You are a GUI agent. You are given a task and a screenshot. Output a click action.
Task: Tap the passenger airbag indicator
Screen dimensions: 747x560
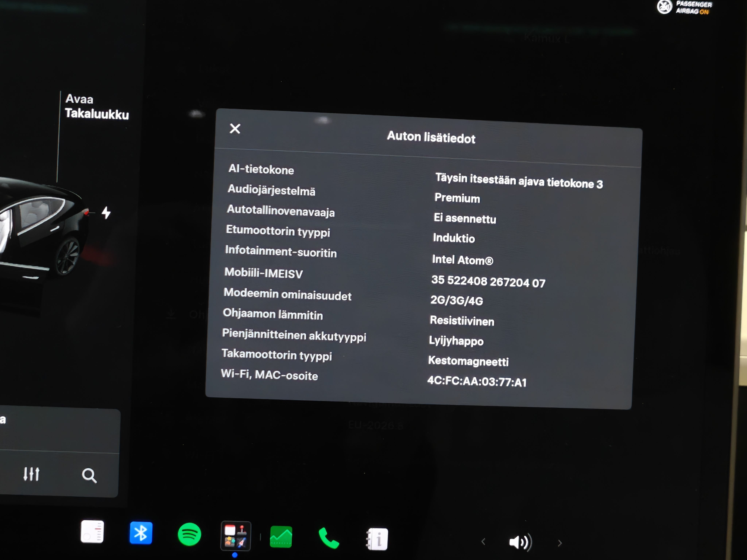[x=684, y=7]
